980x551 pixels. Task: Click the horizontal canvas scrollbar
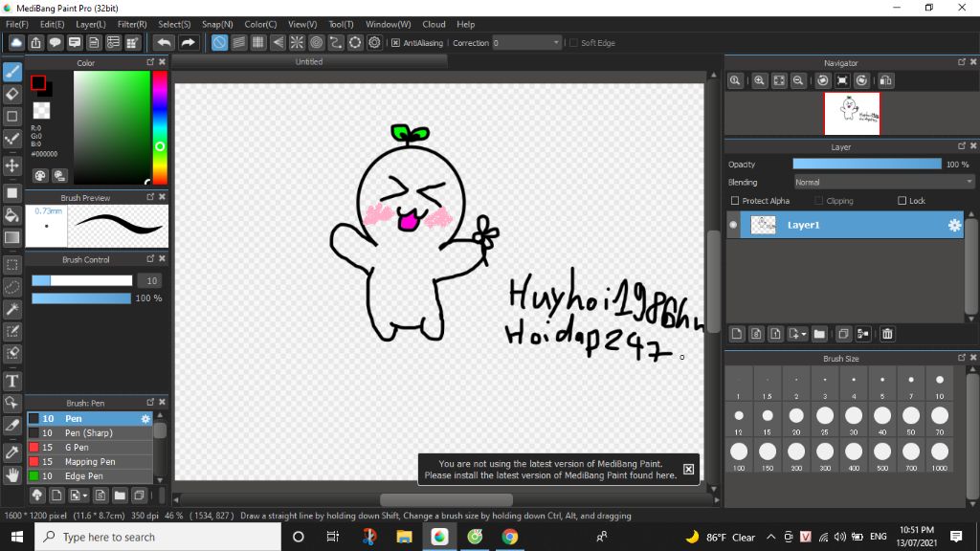(x=446, y=499)
